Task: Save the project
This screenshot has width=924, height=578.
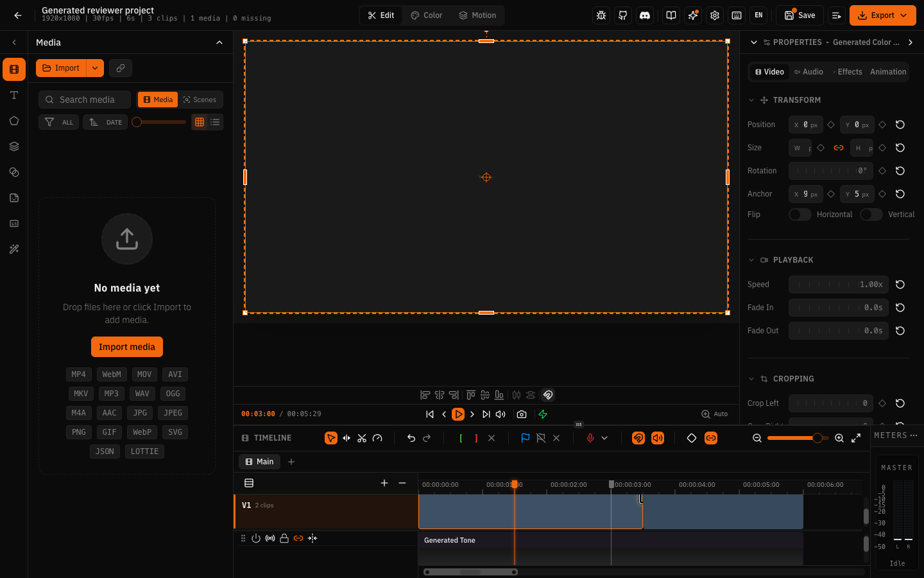Action: tap(800, 15)
